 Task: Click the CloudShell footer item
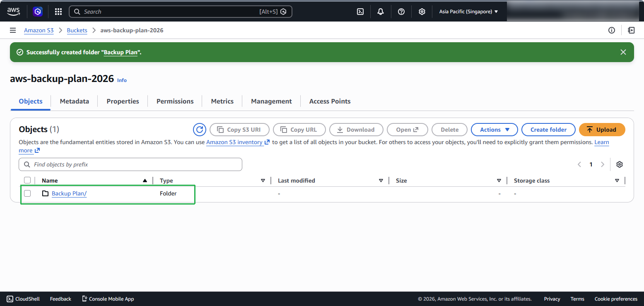(23, 299)
